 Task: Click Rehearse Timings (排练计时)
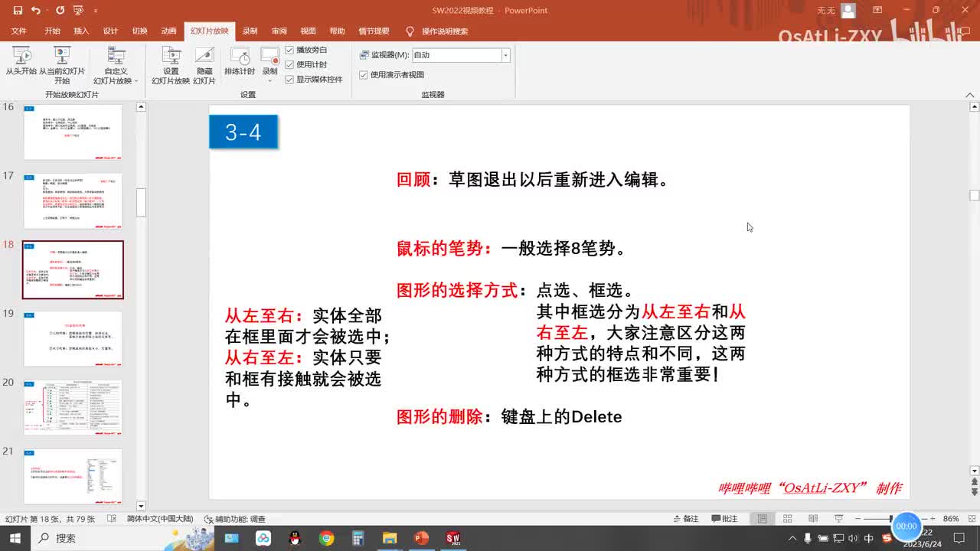coord(240,61)
